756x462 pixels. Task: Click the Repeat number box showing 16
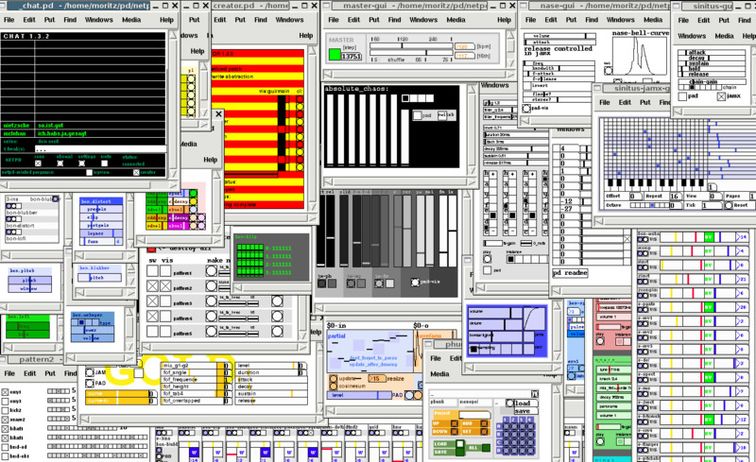coord(675,196)
